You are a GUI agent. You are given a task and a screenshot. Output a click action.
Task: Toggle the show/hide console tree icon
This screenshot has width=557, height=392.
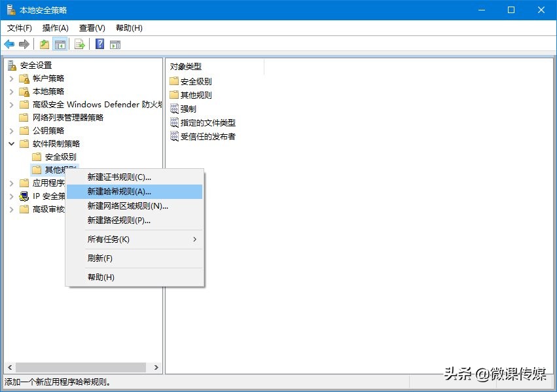coord(60,45)
